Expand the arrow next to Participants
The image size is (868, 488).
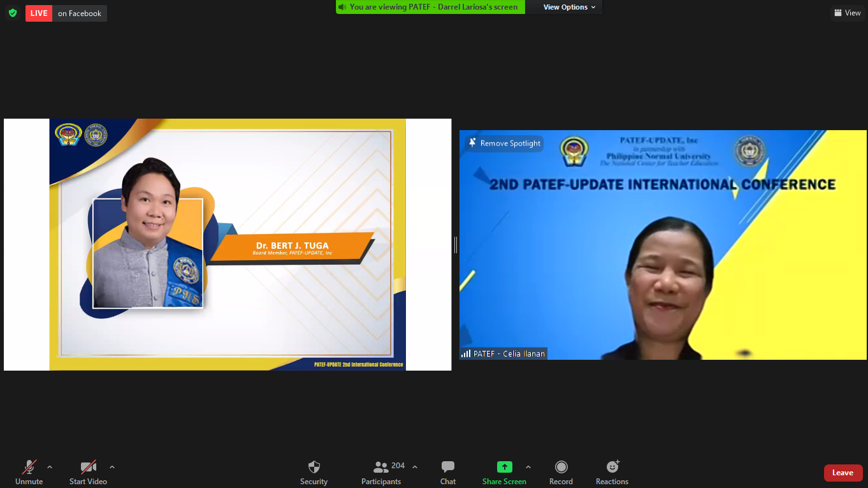tap(415, 467)
